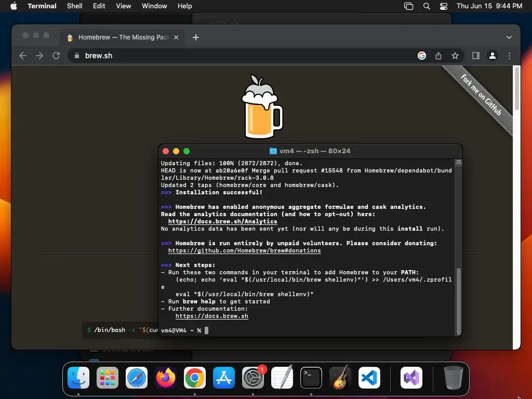Screen dimensions: 532x399
Task: Bookmark this page with the star
Action: [455, 56]
